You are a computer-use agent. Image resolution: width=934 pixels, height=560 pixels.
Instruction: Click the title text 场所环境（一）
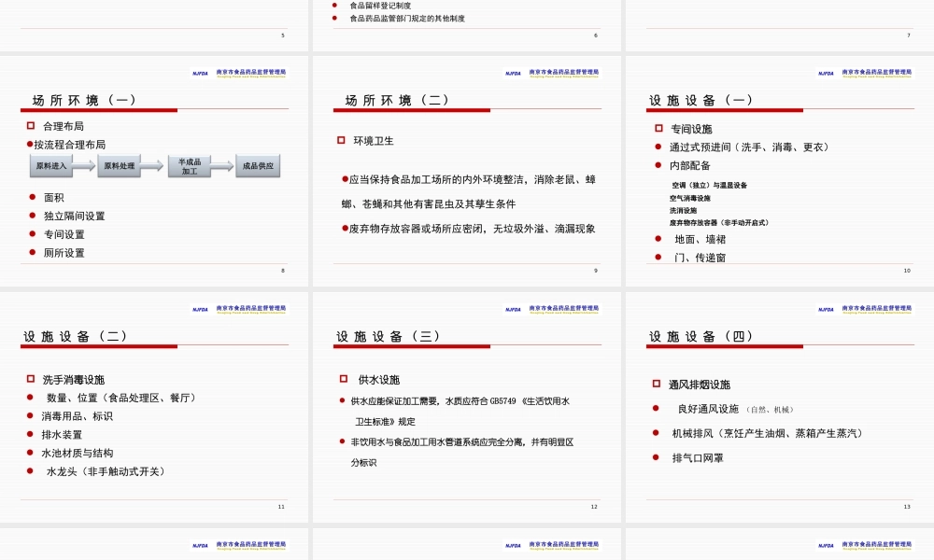(84, 100)
